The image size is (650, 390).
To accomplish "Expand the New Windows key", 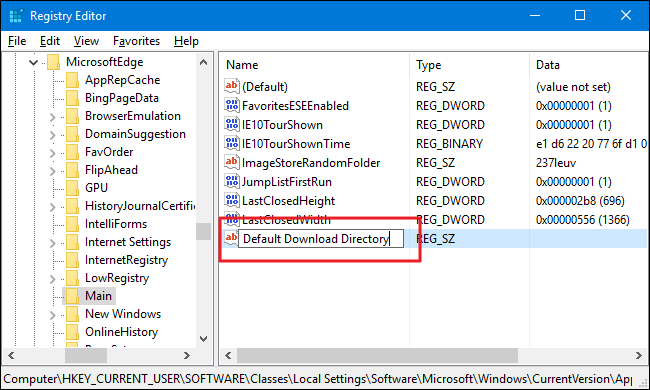I will [52, 315].
